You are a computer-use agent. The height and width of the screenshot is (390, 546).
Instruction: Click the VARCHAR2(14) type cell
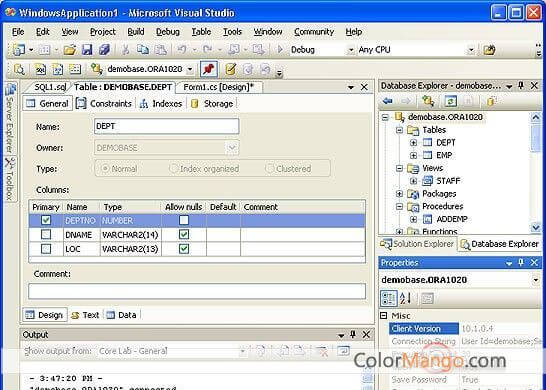click(x=130, y=235)
